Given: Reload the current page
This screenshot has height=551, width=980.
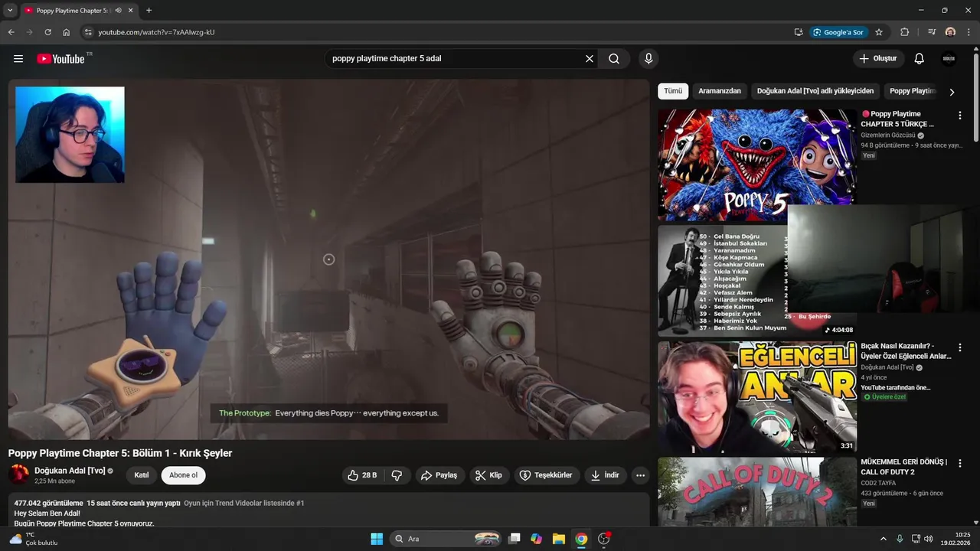Looking at the screenshot, I should point(47,32).
